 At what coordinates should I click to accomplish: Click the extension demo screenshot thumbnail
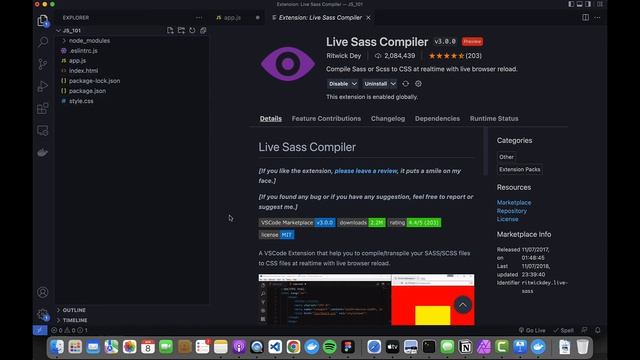tap(366, 300)
